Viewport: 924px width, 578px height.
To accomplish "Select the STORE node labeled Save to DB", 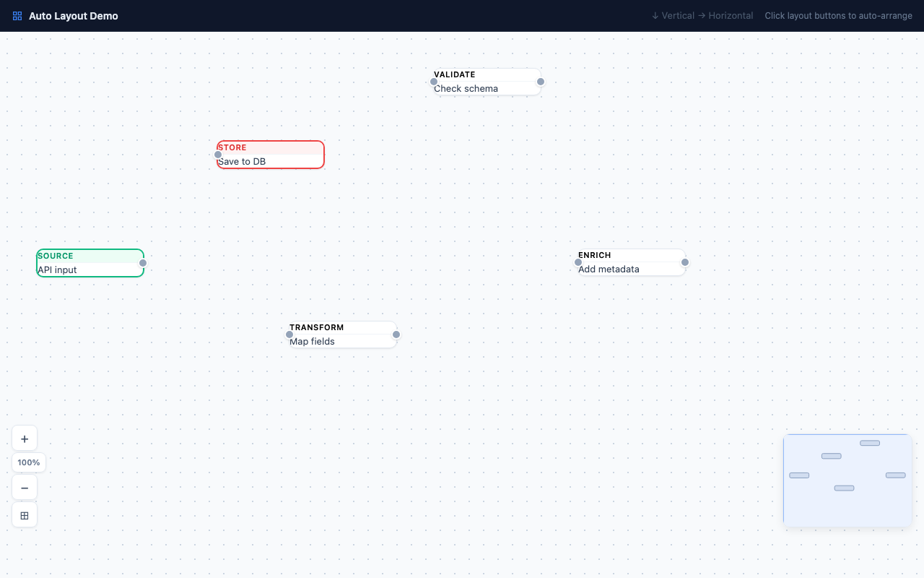I will coord(270,155).
